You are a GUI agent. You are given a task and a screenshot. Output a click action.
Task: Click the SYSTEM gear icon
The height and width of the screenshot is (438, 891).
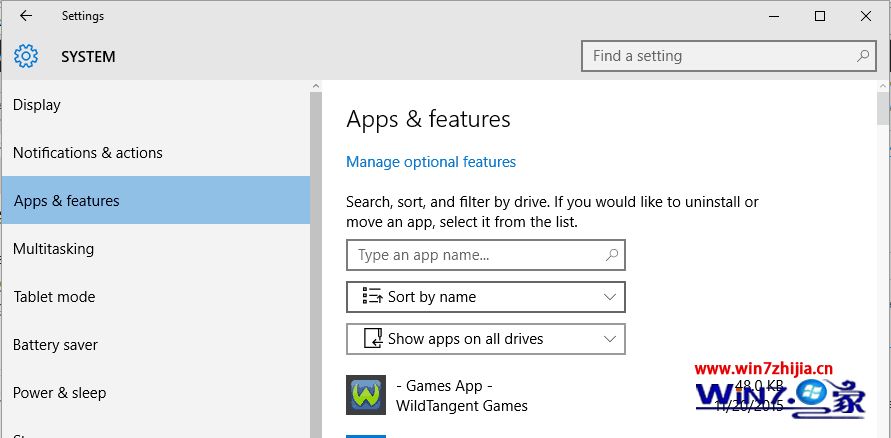point(26,56)
